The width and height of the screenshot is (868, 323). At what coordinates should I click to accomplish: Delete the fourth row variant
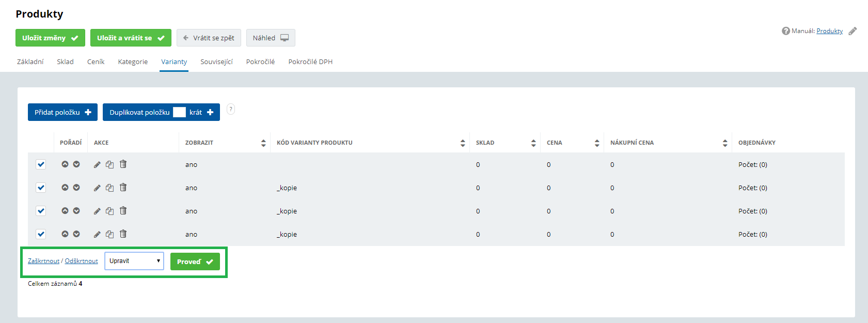click(x=123, y=234)
